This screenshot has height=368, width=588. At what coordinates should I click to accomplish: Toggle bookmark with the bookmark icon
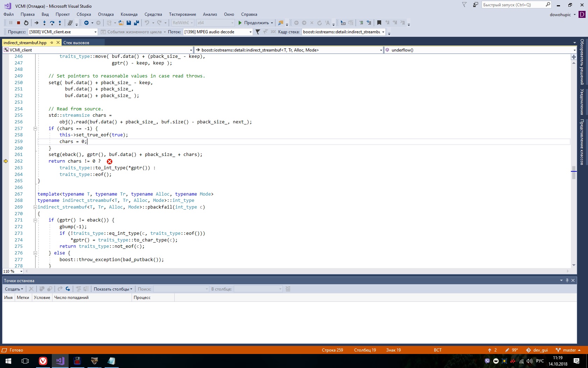[379, 23]
